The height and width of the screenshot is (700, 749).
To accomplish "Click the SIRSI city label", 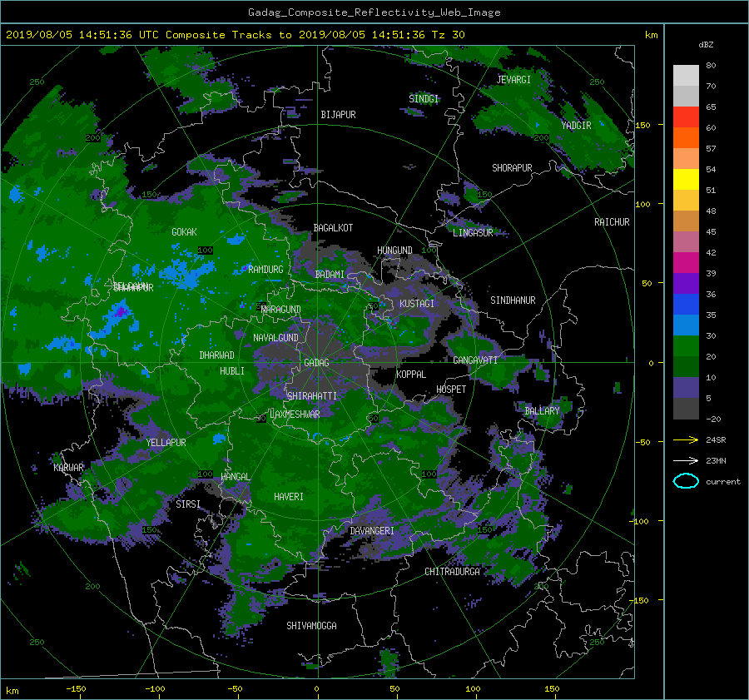I will [188, 504].
